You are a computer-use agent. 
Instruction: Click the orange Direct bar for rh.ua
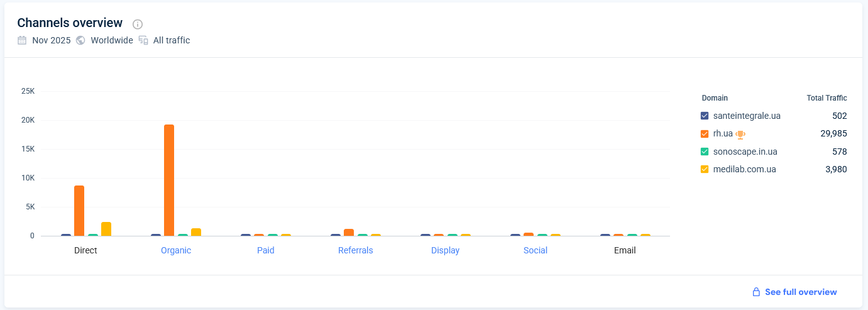(x=79, y=211)
